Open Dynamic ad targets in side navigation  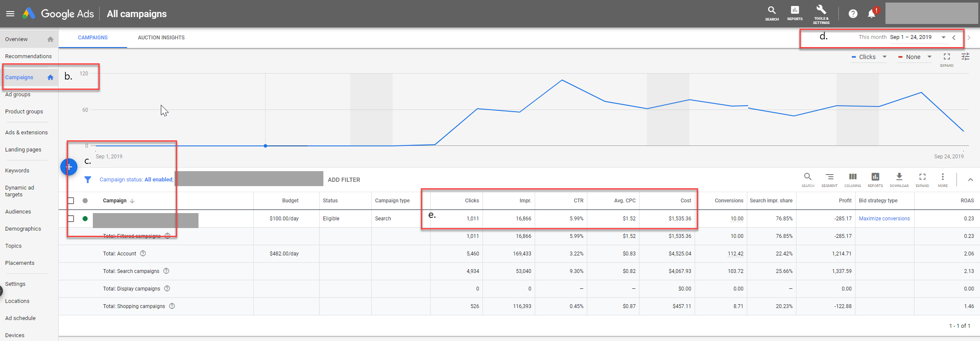[x=20, y=191]
